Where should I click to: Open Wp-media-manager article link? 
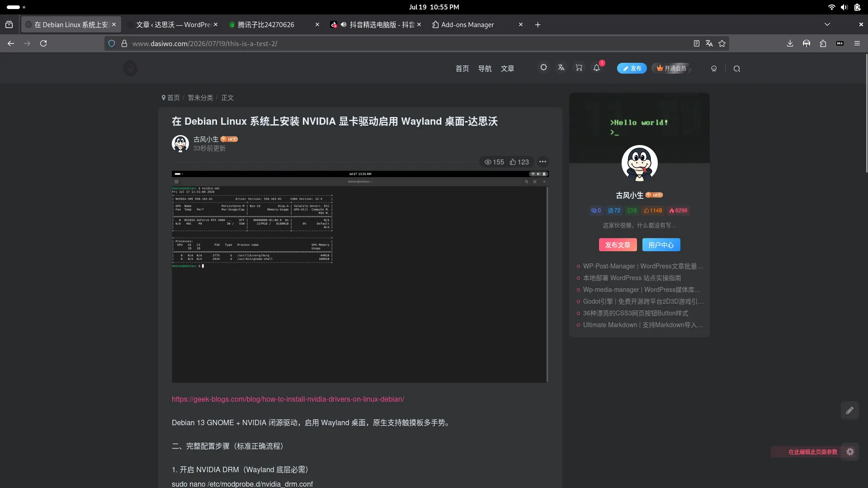click(642, 290)
